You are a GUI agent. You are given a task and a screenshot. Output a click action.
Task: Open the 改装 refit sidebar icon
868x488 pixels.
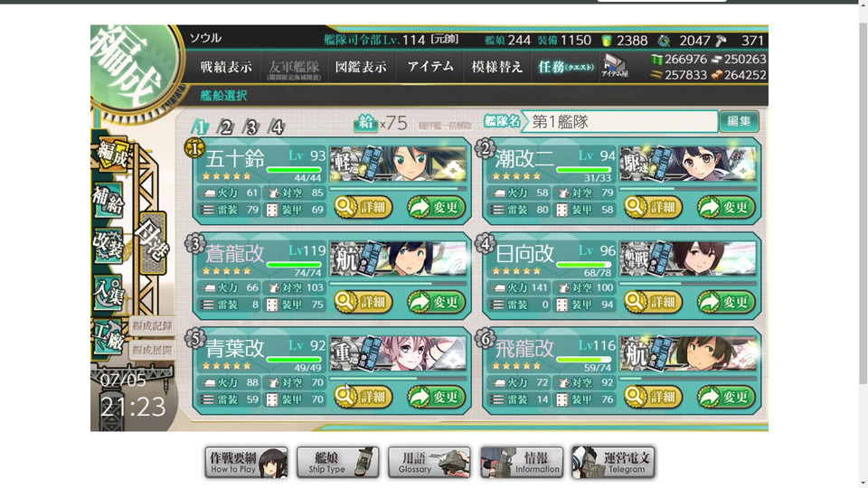point(108,245)
